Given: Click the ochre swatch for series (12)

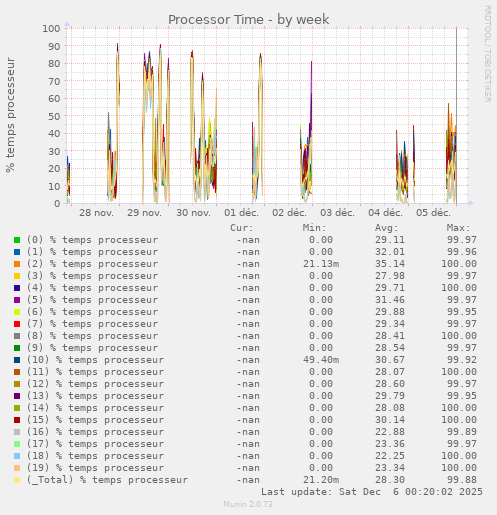Looking at the screenshot, I should [x=17, y=384].
